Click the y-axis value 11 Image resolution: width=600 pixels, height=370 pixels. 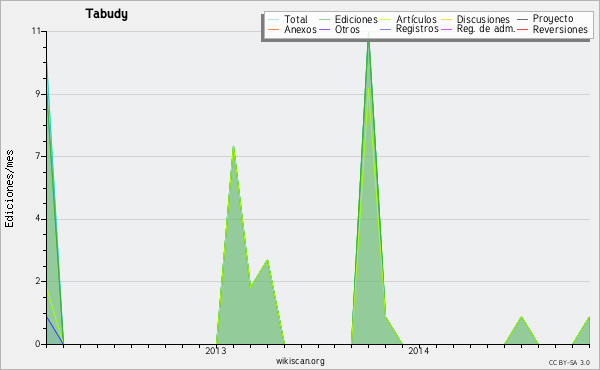[36, 31]
